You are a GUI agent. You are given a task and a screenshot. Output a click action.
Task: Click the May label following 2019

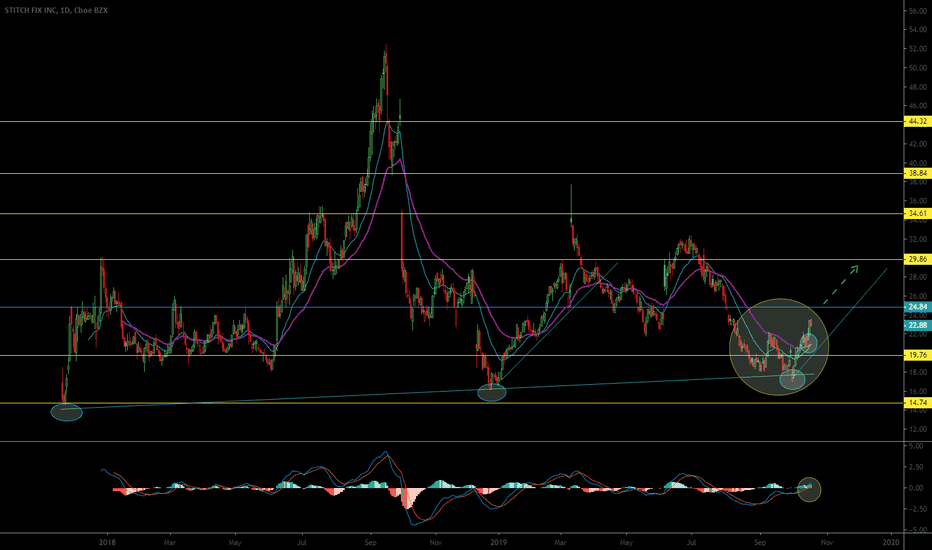click(x=626, y=542)
